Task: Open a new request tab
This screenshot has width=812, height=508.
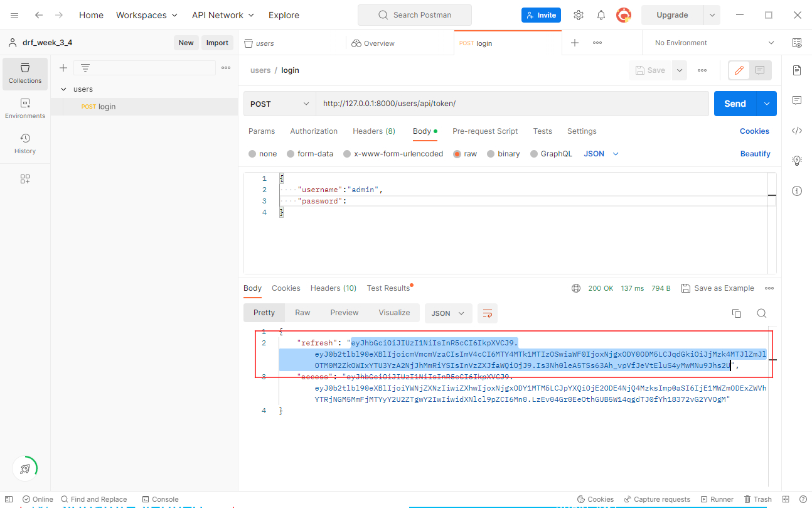Action: click(x=575, y=43)
